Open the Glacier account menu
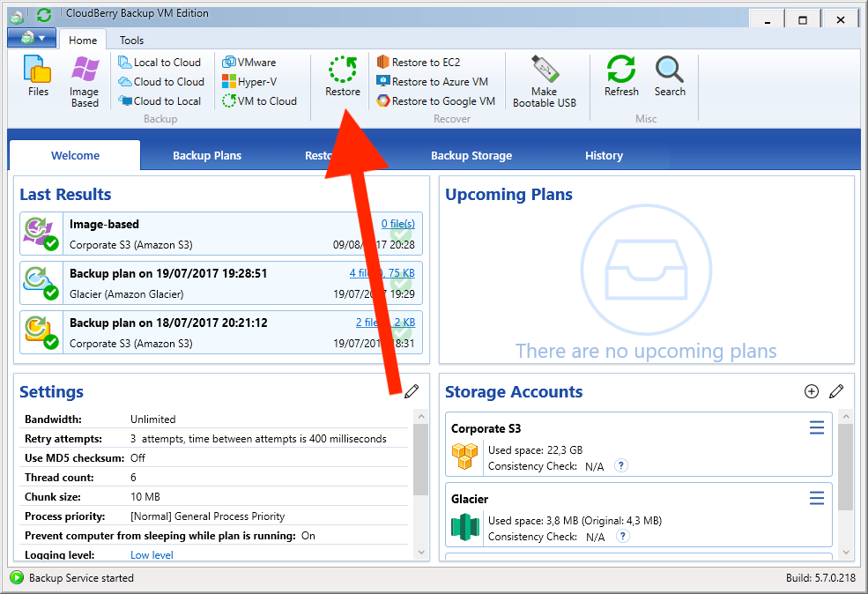 [x=817, y=498]
